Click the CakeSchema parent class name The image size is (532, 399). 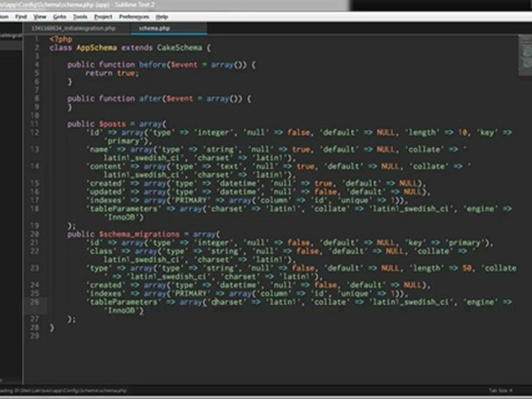click(x=179, y=48)
